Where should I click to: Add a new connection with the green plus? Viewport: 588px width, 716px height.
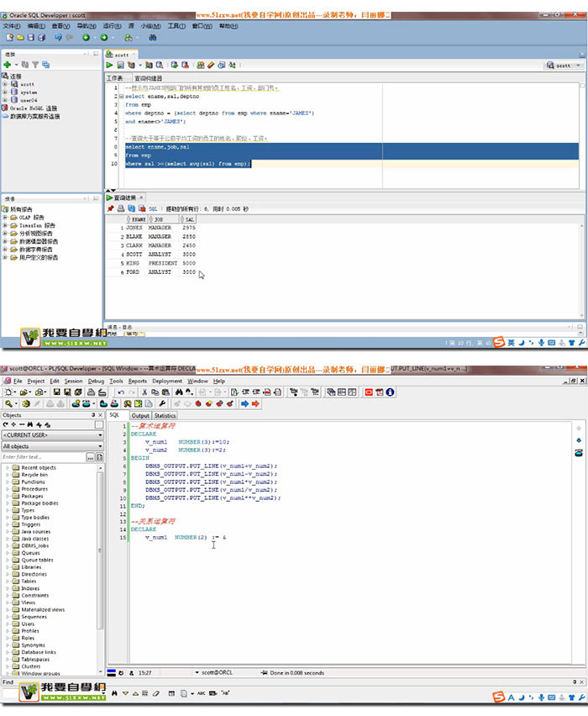[x=8, y=65]
